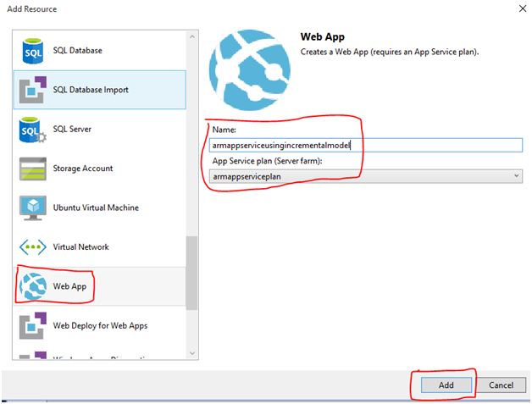Click the Web Deploy for Web Apps icon
Image resolution: width=532 pixels, height=404 pixels.
tap(32, 325)
